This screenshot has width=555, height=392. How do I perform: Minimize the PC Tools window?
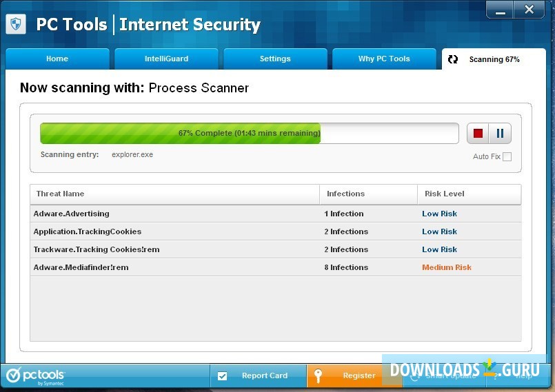coord(500,10)
